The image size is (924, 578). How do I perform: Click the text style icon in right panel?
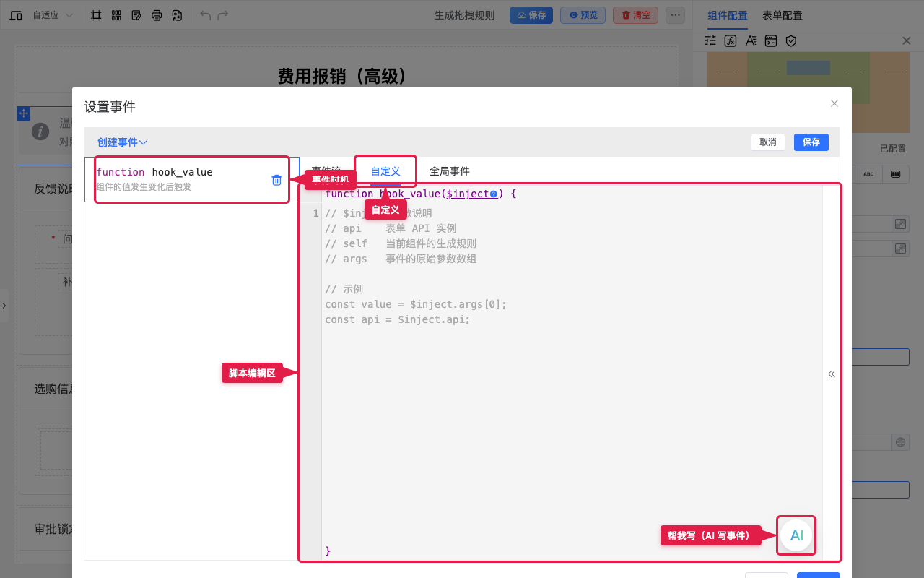[751, 41]
